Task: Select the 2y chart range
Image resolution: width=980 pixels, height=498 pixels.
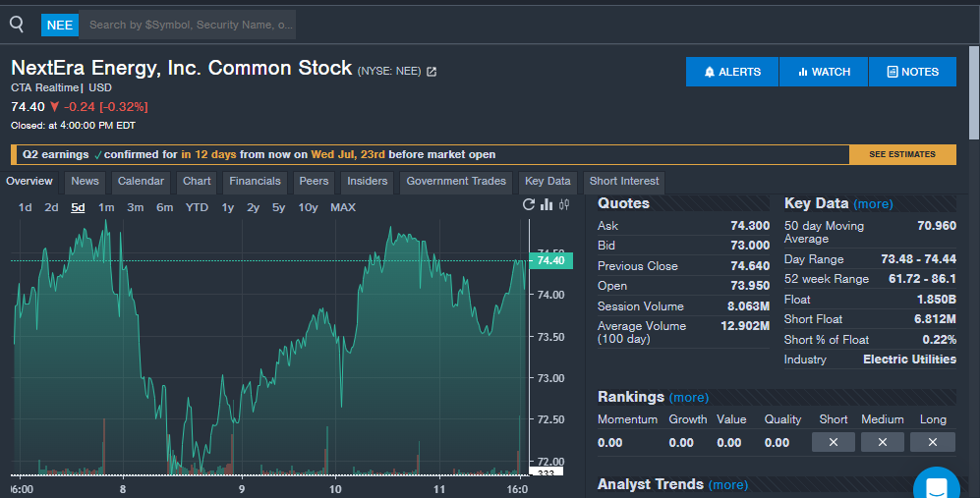Action: (x=254, y=207)
